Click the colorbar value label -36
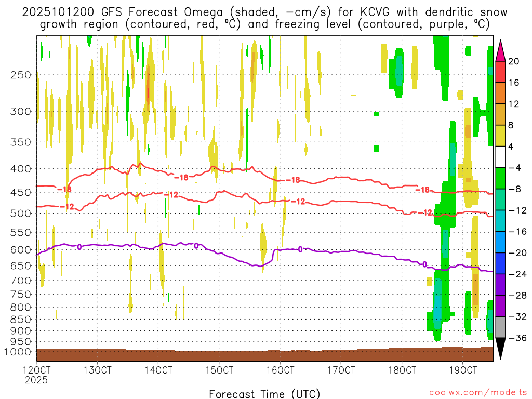 (x=517, y=338)
